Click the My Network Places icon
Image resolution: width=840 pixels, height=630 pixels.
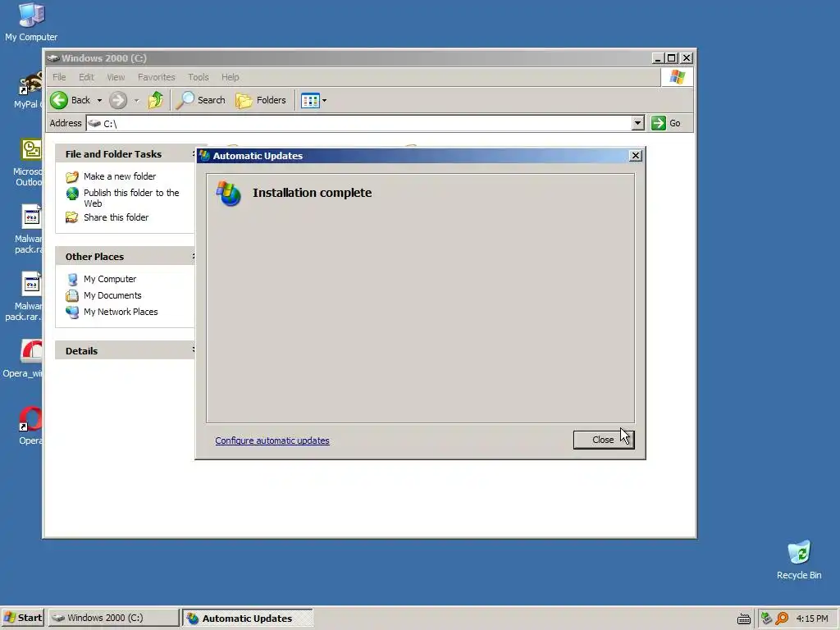click(72, 312)
